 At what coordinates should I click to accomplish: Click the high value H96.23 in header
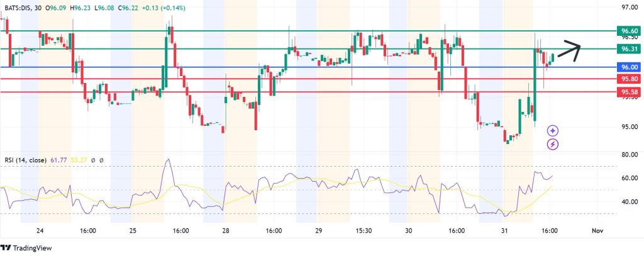pyautogui.click(x=80, y=8)
